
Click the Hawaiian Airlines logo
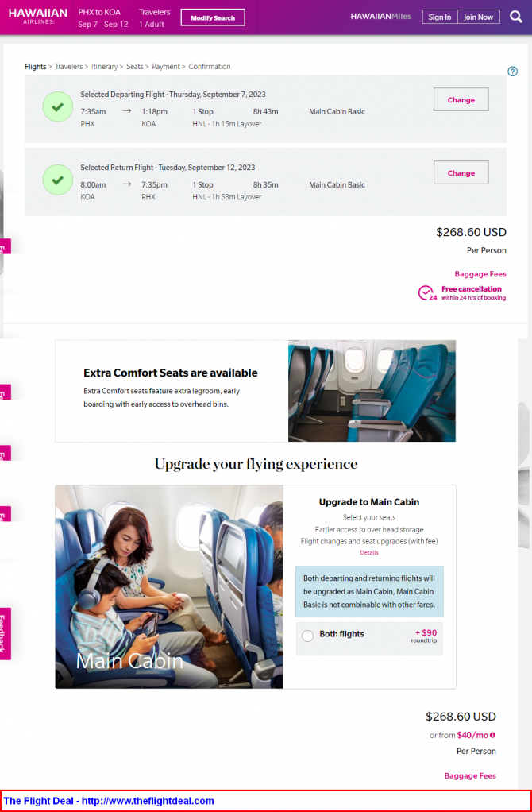point(38,17)
